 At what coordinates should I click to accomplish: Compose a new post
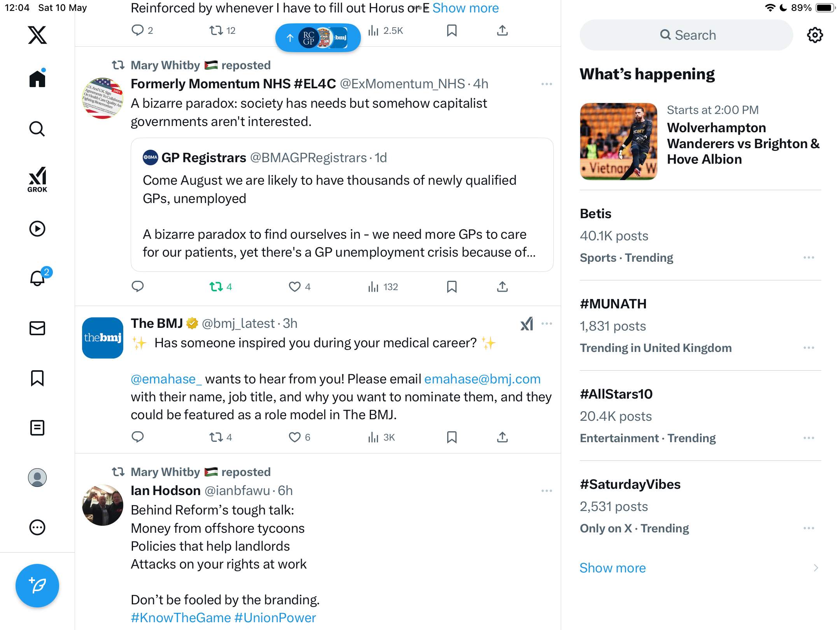pos(37,586)
